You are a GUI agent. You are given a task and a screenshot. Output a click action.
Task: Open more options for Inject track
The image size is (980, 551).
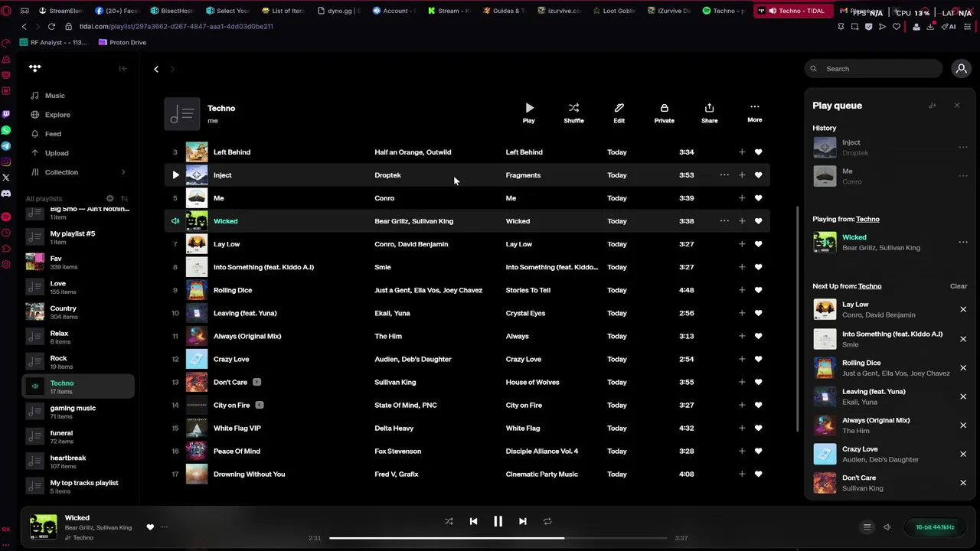coord(724,175)
